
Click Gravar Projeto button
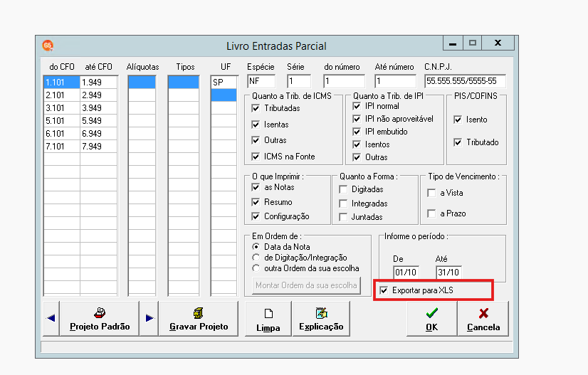[199, 318]
